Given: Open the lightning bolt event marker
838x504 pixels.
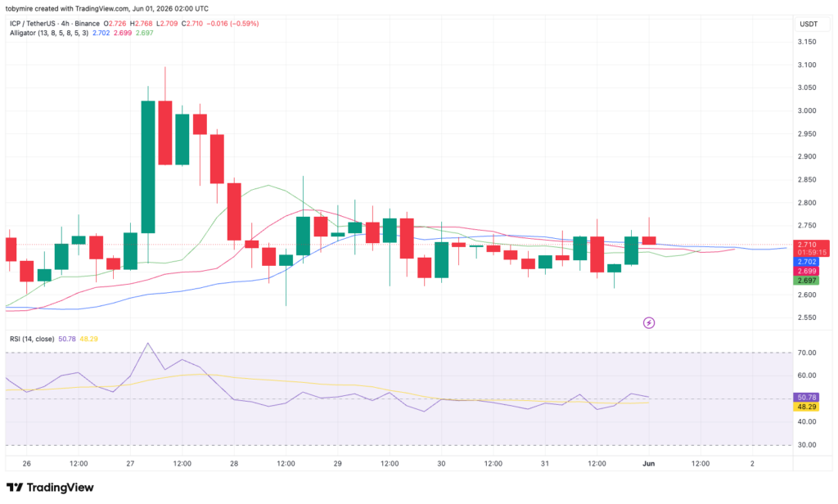Looking at the screenshot, I should [x=648, y=323].
